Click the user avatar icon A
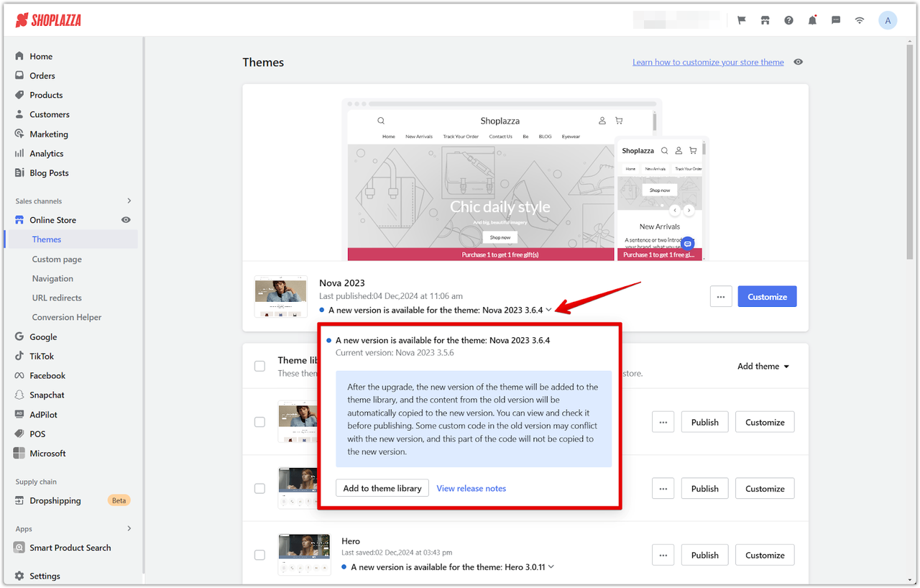Screen dimensions: 920x588 click(x=888, y=21)
